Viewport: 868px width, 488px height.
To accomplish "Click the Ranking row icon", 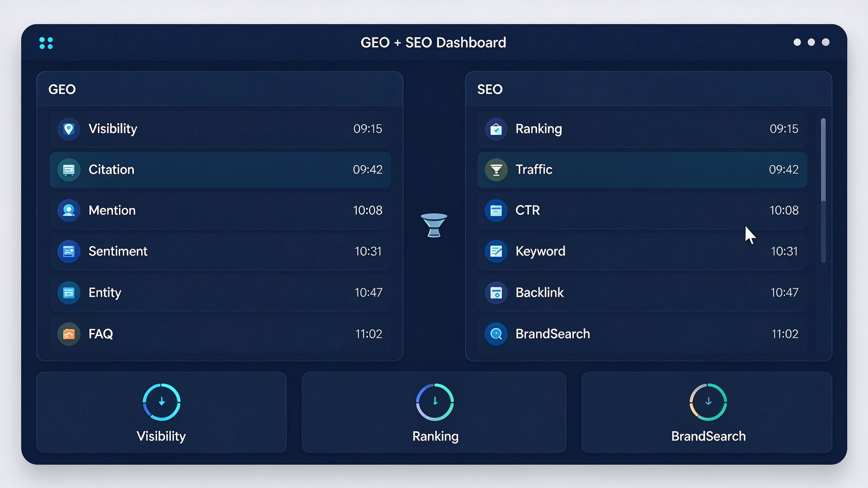I will 496,129.
